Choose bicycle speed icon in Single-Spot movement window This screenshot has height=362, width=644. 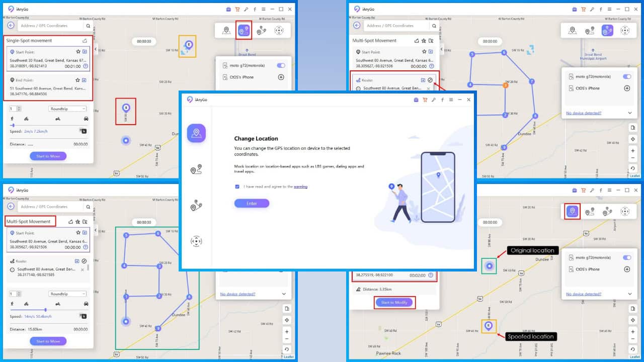click(x=27, y=119)
